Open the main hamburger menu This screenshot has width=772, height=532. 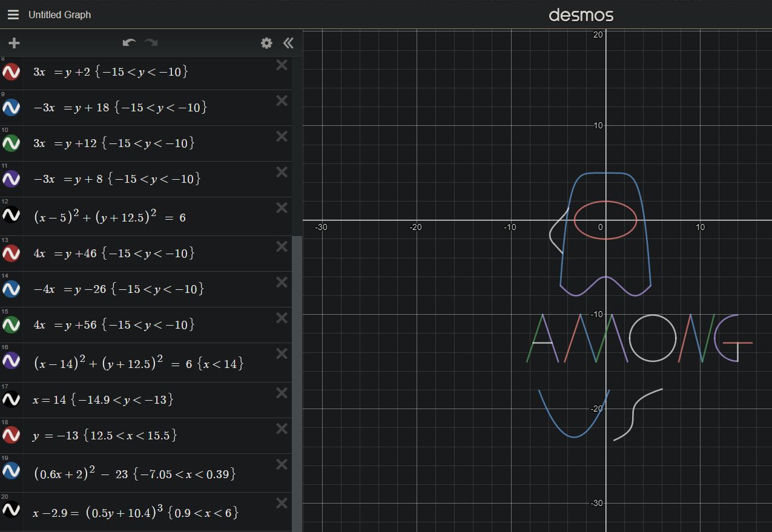coord(13,15)
